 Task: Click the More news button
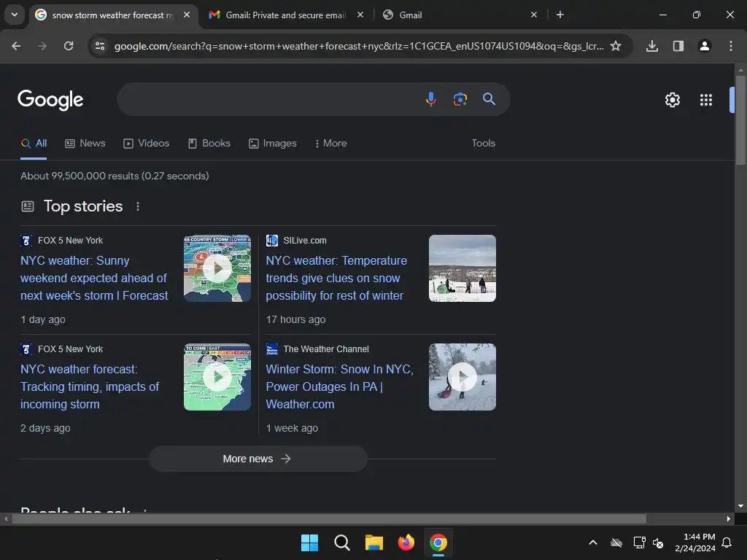pyautogui.click(x=258, y=459)
